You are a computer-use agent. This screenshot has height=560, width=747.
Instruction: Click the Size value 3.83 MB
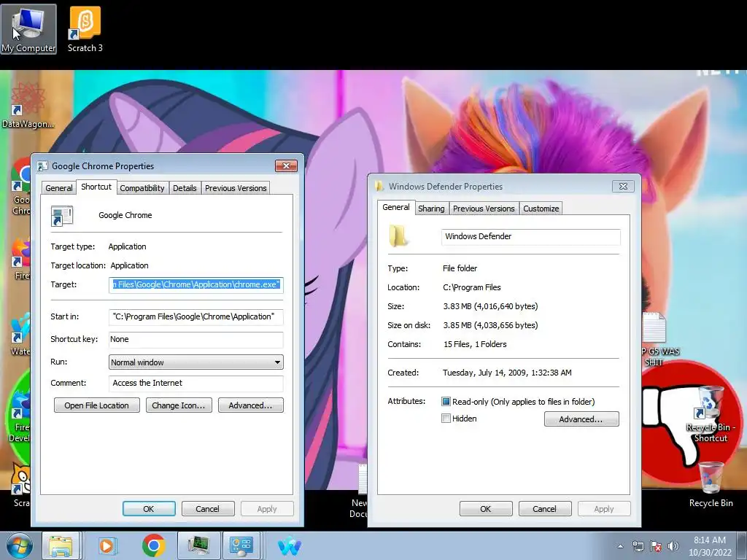pyautogui.click(x=490, y=307)
